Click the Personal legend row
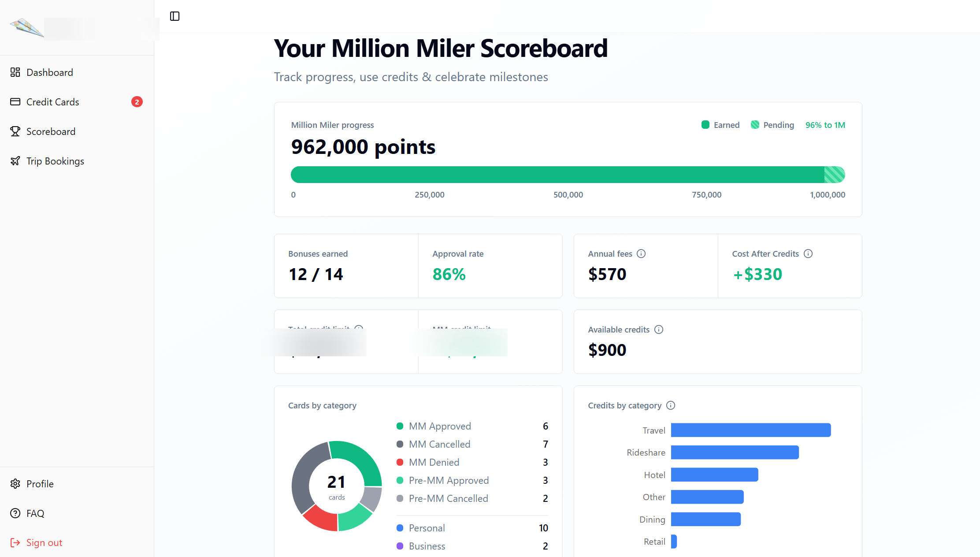 (x=472, y=528)
